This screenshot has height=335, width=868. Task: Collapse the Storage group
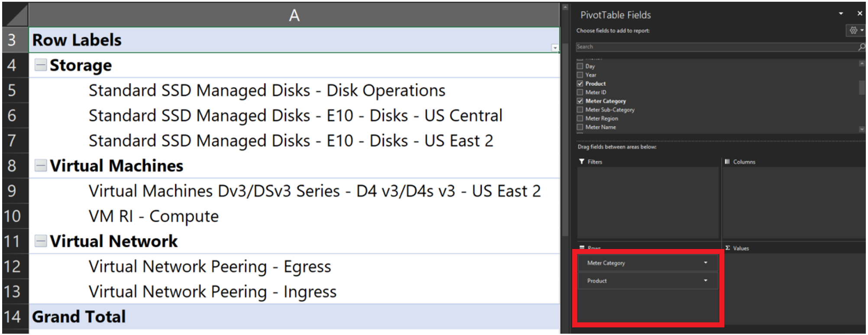[x=41, y=65]
